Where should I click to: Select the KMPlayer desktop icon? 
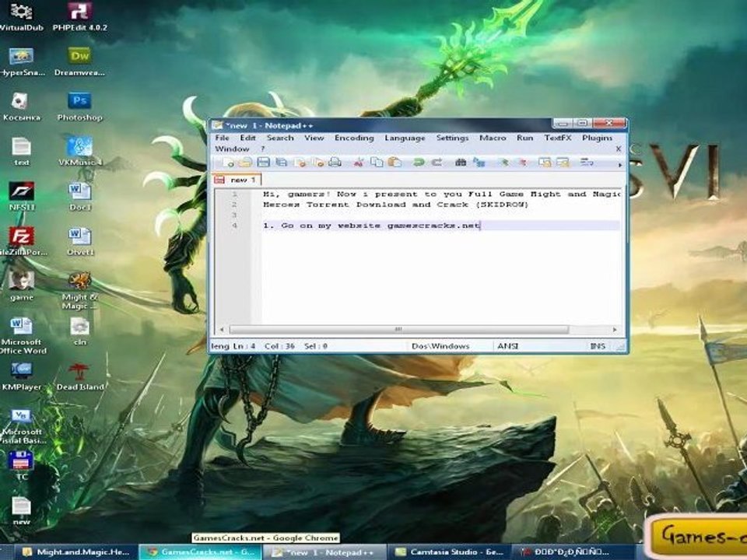pyautogui.click(x=22, y=376)
